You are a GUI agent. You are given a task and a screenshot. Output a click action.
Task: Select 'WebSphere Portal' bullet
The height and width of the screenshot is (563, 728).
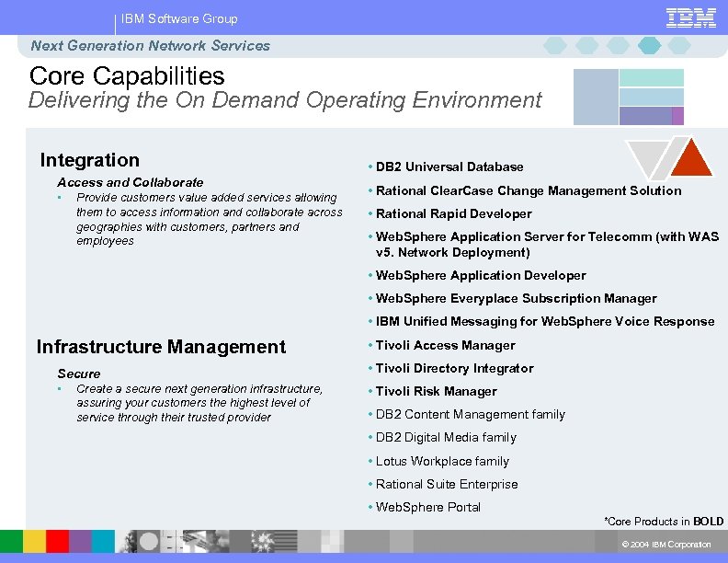pyautogui.click(x=427, y=507)
